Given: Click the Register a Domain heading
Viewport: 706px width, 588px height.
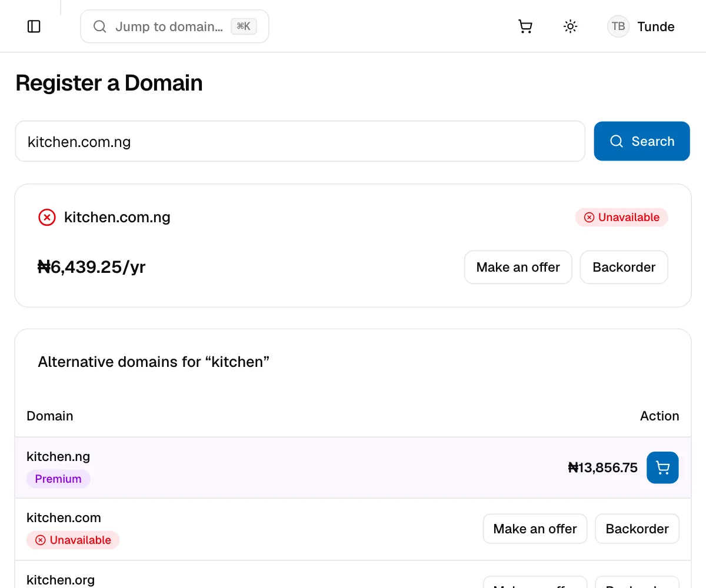Looking at the screenshot, I should click(x=109, y=83).
